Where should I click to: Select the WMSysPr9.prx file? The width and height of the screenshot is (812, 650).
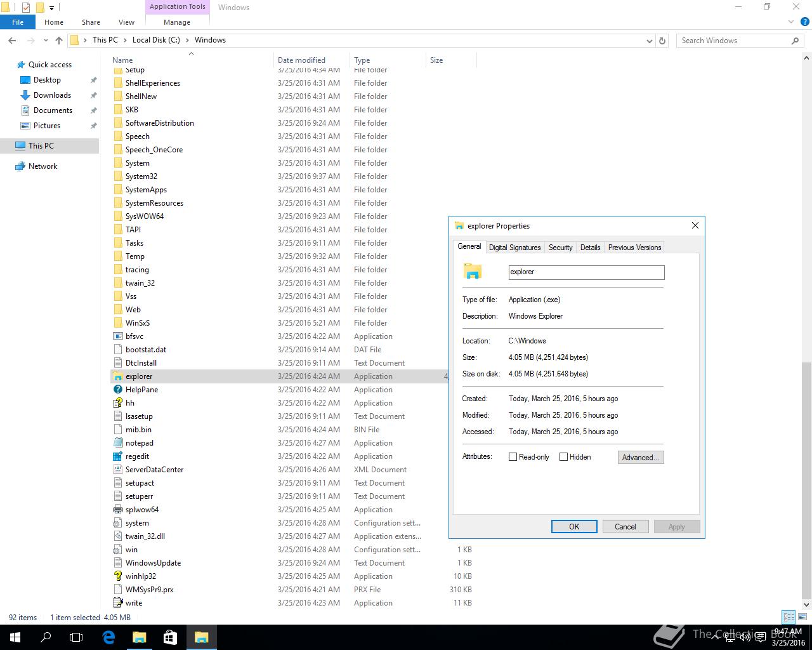click(x=293, y=590)
